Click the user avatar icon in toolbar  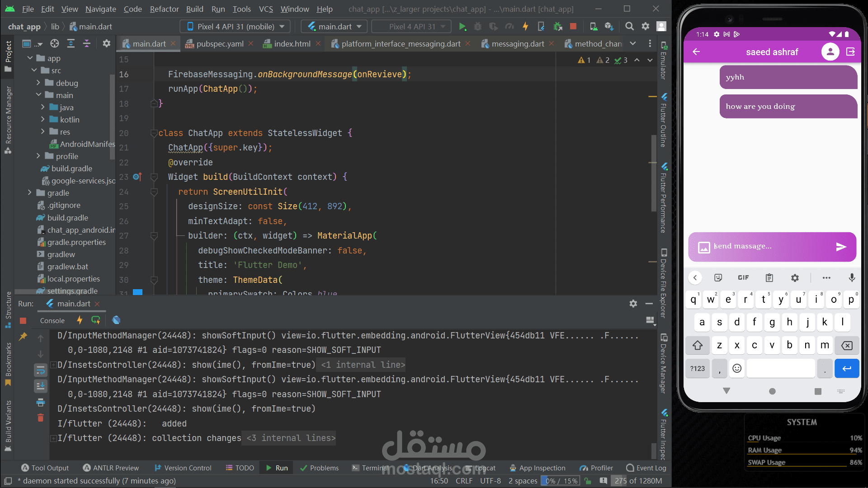coord(661,27)
